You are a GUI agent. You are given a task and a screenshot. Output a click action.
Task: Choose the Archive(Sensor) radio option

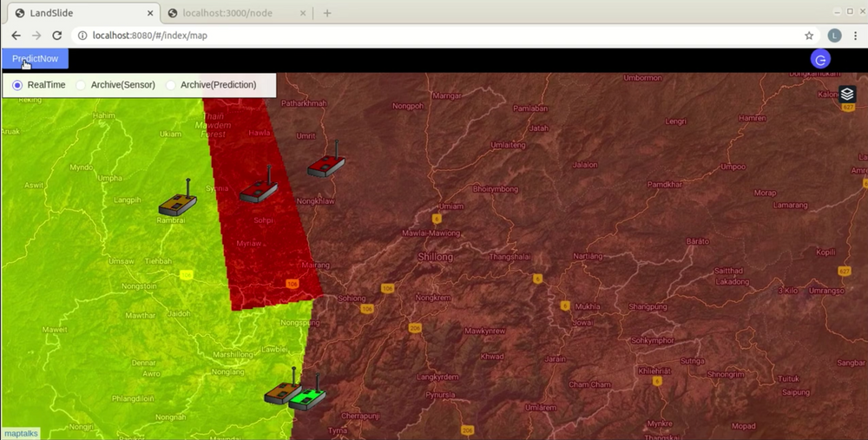[x=81, y=85]
